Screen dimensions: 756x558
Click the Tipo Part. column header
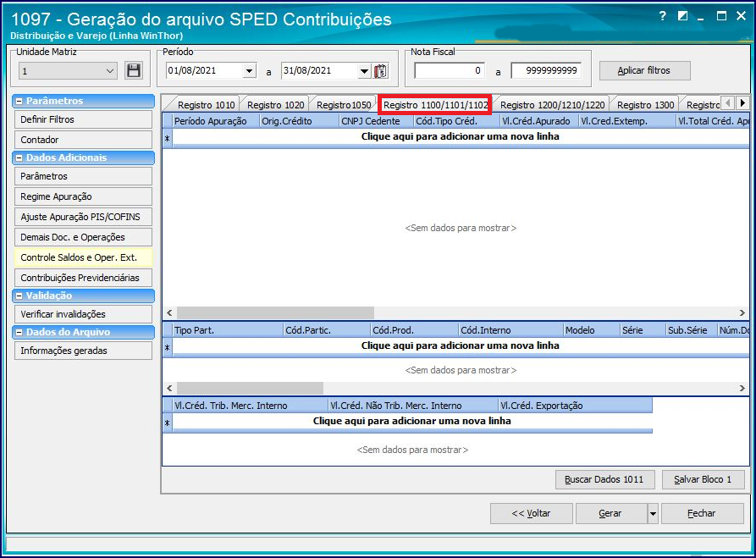point(228,330)
